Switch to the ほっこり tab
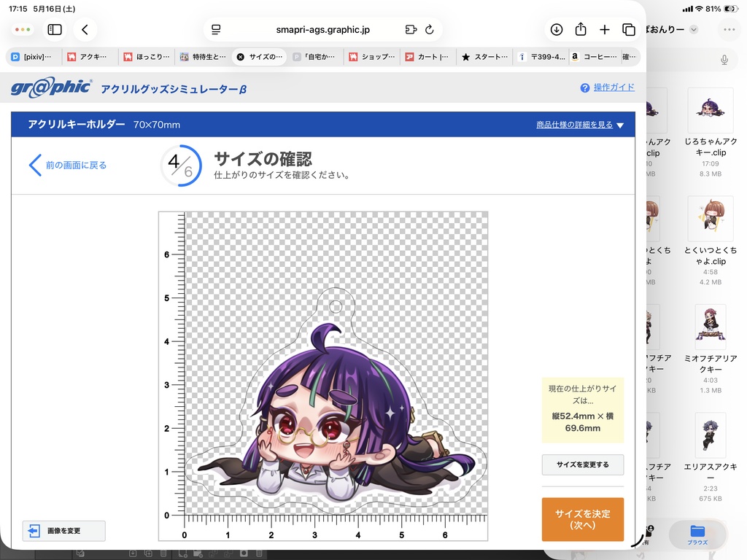This screenshot has height=560, width=747. 147,57
